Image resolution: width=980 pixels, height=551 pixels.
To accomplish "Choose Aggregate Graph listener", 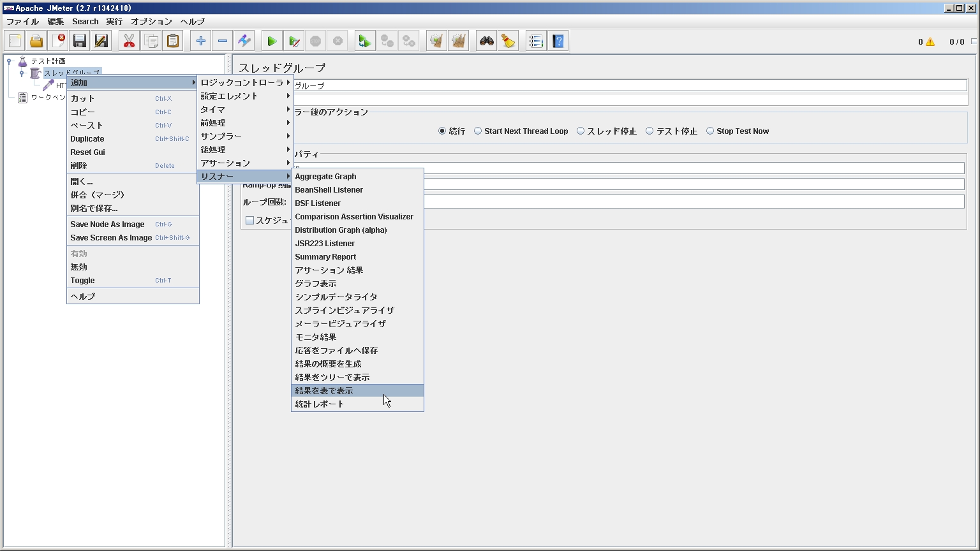I will (357, 177).
